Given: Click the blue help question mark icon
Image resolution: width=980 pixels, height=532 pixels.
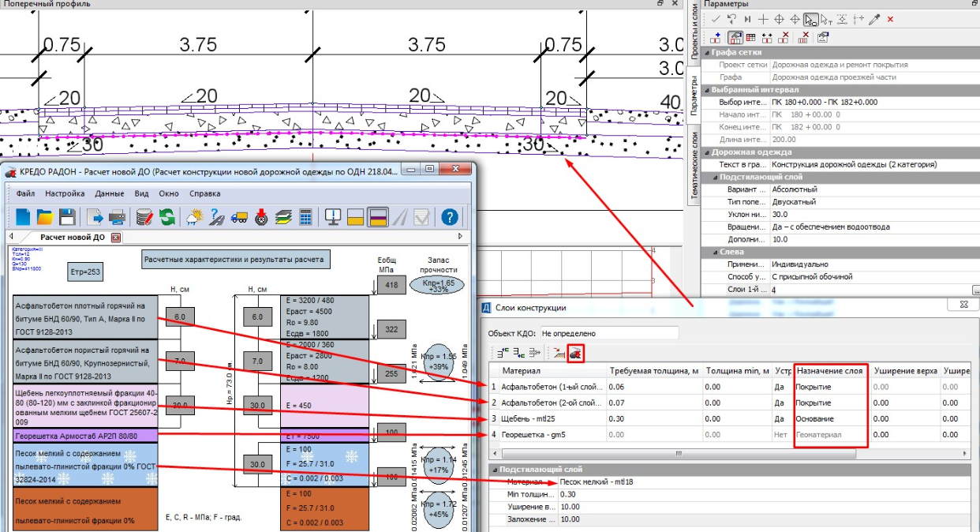Looking at the screenshot, I should 450,216.
